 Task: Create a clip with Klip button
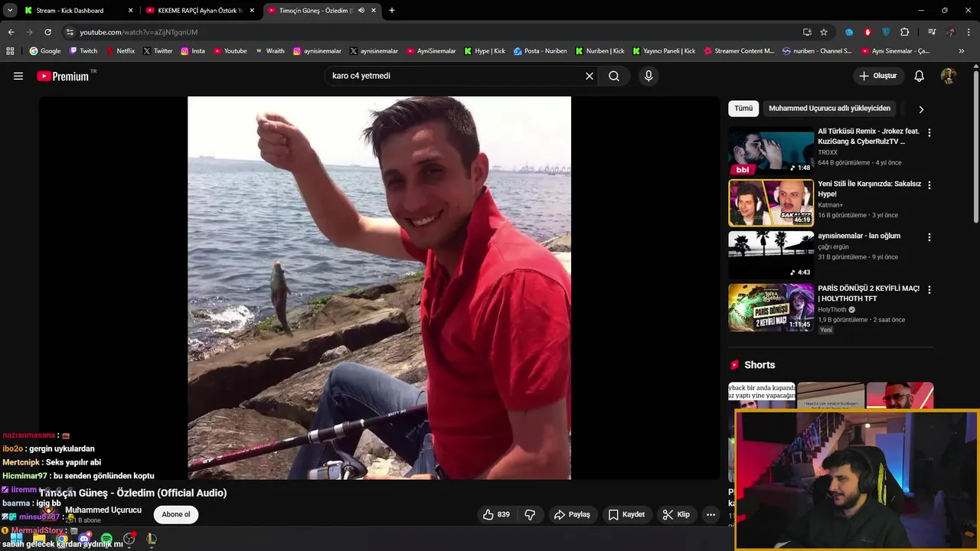(676, 514)
